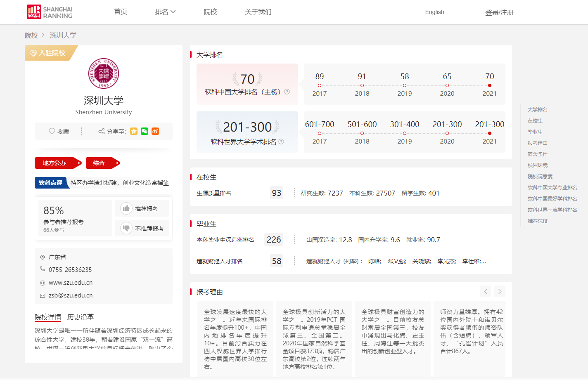Click the heart 收藏 favorite icon
The width and height of the screenshot is (588, 380).
[52, 131]
